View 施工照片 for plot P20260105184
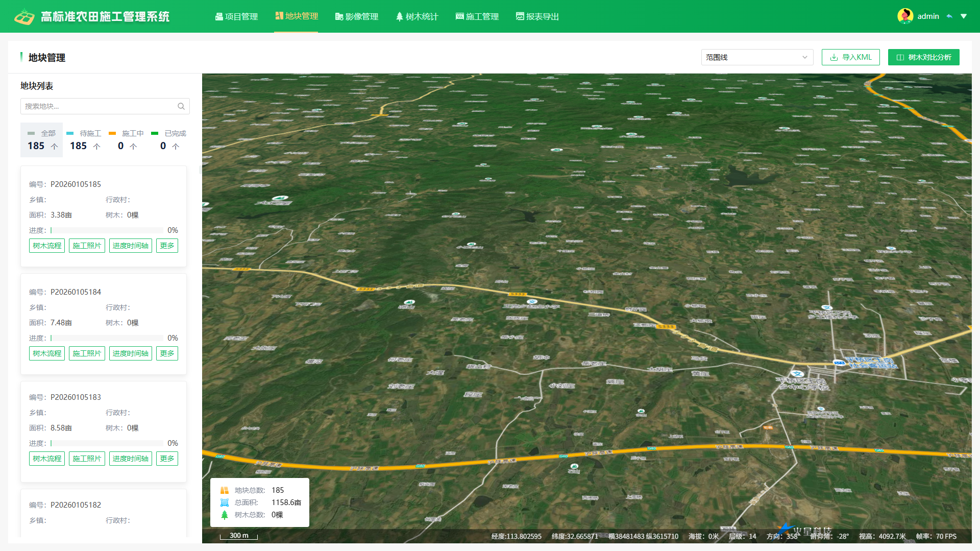The height and width of the screenshot is (551, 980). pyautogui.click(x=87, y=353)
